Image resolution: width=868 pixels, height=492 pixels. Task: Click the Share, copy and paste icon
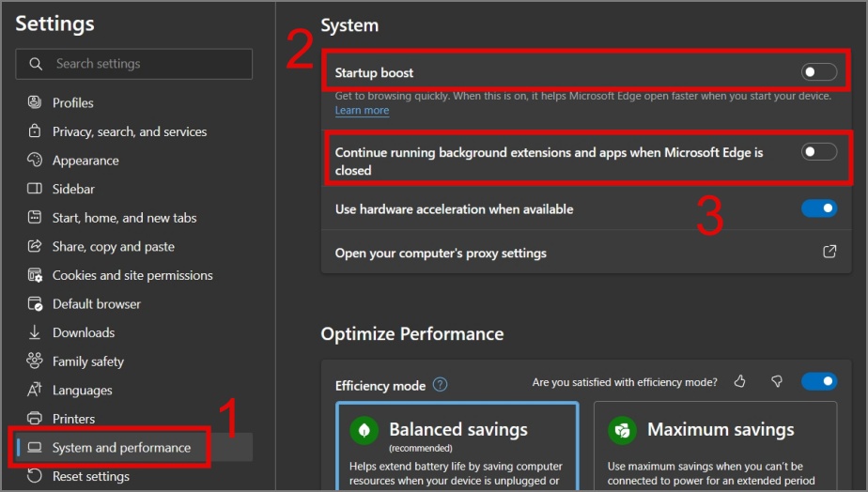(x=35, y=246)
